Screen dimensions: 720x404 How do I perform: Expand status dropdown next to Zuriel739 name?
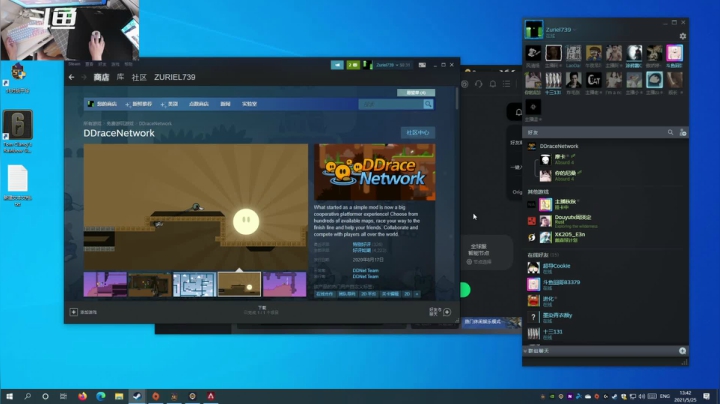pyautogui.click(x=574, y=30)
